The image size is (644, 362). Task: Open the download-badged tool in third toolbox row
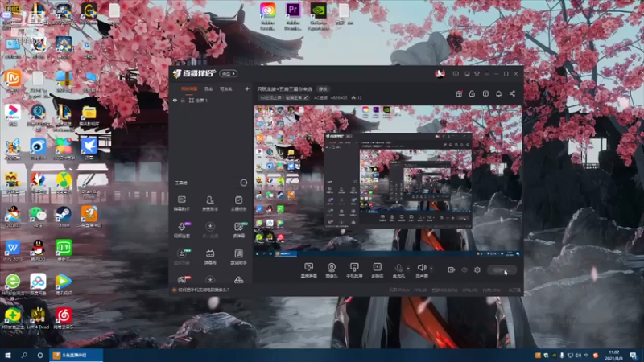pyautogui.click(x=182, y=257)
